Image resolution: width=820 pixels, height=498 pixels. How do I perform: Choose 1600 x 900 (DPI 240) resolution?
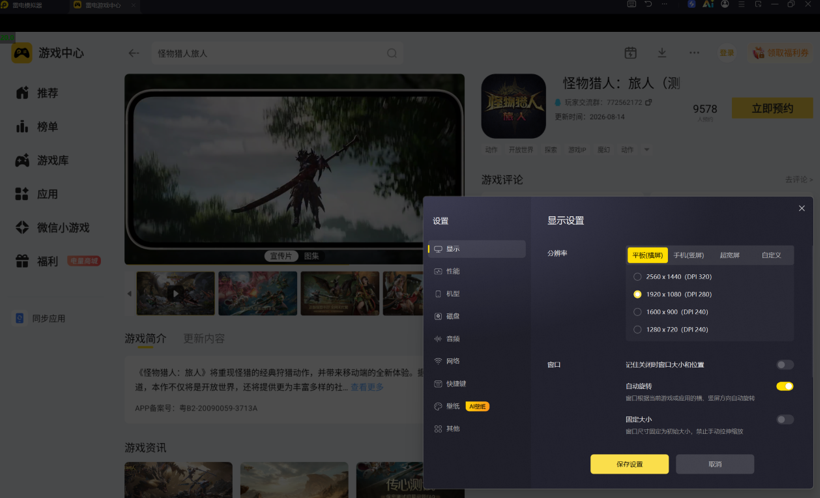[x=671, y=312]
